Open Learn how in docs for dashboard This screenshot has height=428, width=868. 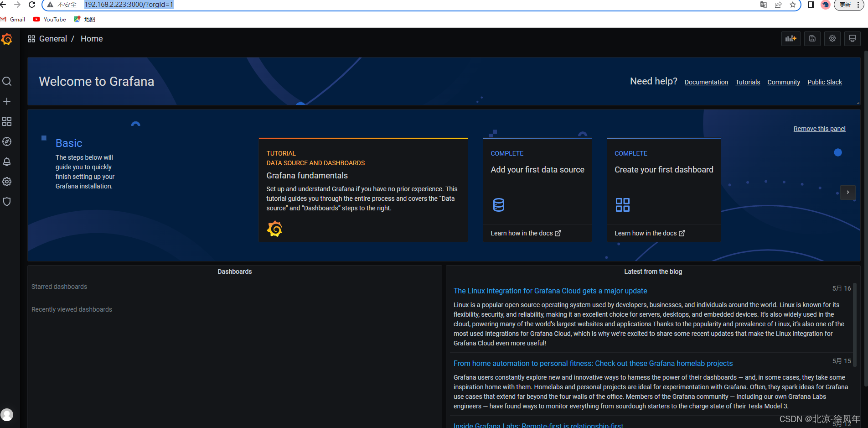coord(650,233)
